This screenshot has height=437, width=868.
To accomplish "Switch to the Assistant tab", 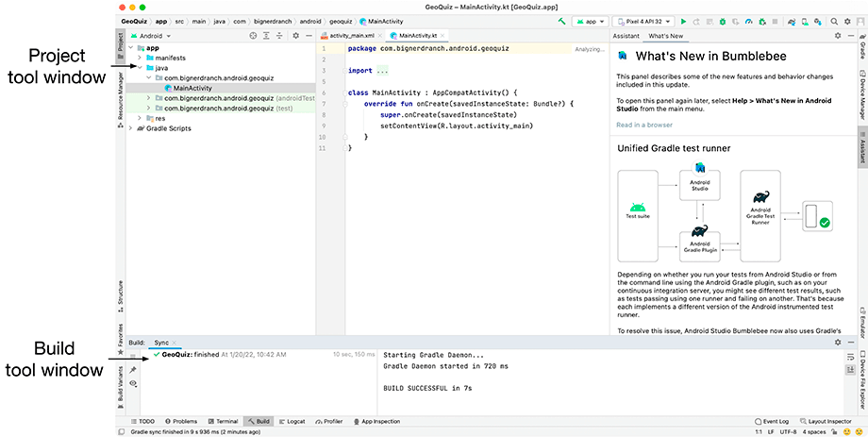I will tap(626, 36).
